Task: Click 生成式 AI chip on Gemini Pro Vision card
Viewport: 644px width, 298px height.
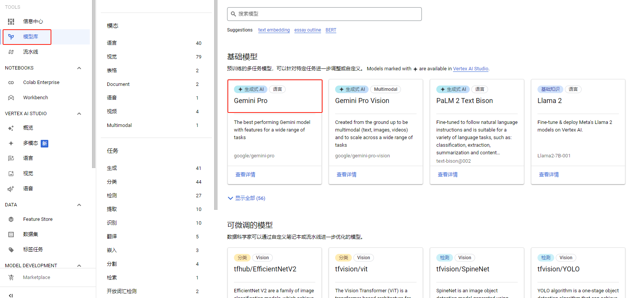Action: (352, 89)
